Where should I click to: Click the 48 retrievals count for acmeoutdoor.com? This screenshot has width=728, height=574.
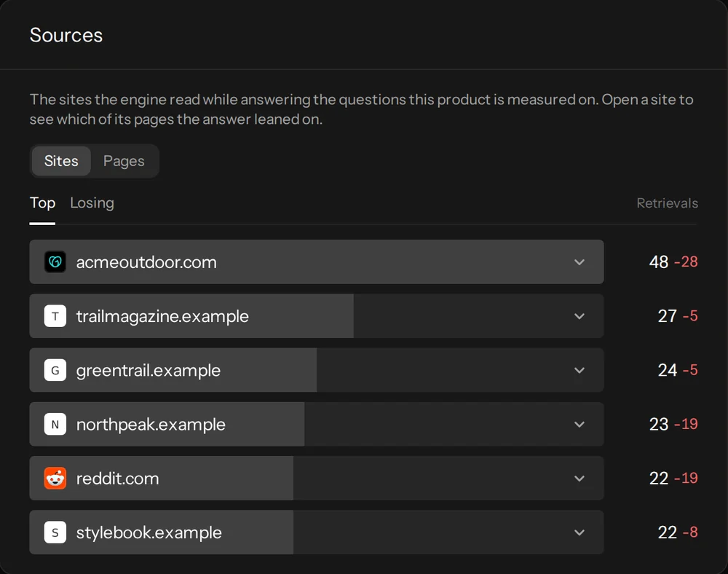pos(658,262)
